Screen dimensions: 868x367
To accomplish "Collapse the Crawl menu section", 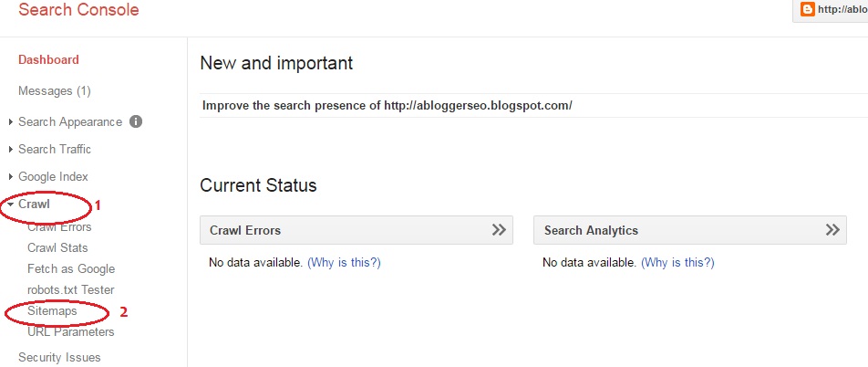I will [34, 204].
